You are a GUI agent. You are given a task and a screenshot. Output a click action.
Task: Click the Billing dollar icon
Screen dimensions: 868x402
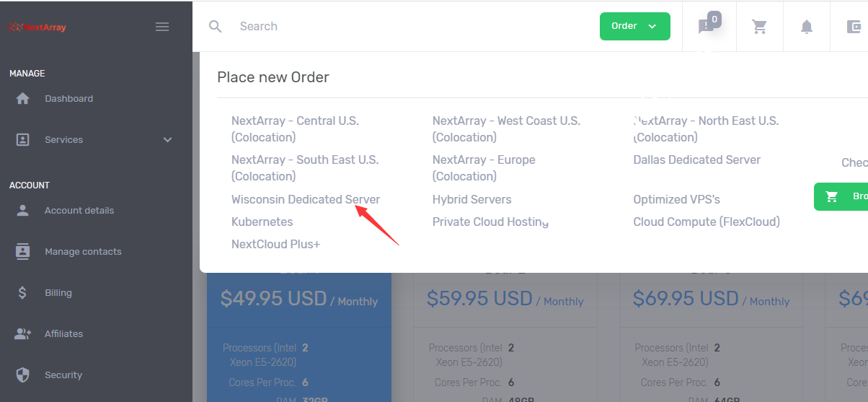coord(23,293)
